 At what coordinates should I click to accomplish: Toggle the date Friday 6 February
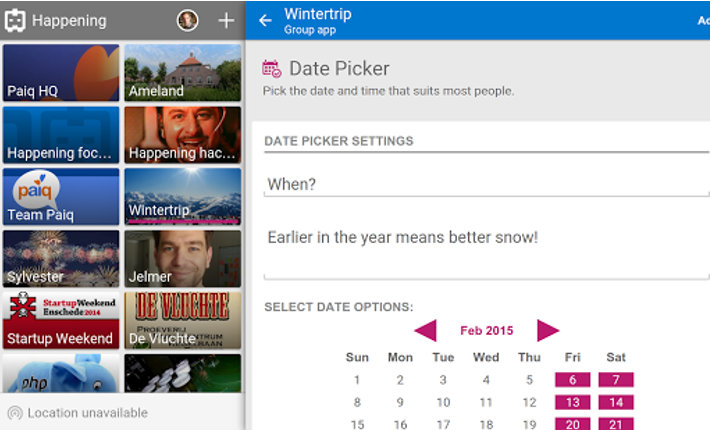click(573, 380)
